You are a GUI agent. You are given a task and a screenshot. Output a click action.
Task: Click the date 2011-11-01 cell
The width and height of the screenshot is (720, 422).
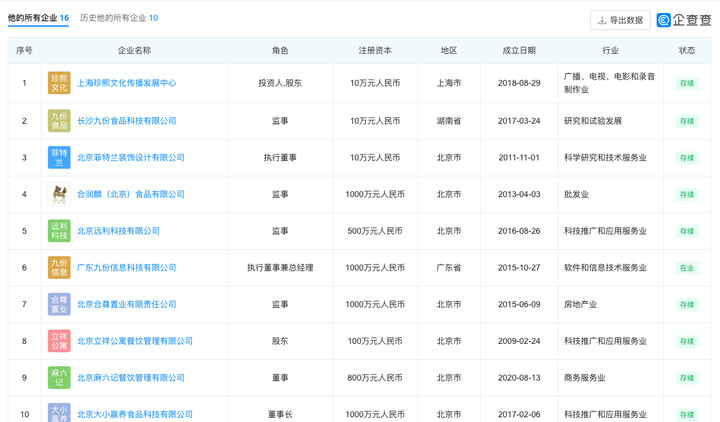tap(519, 158)
